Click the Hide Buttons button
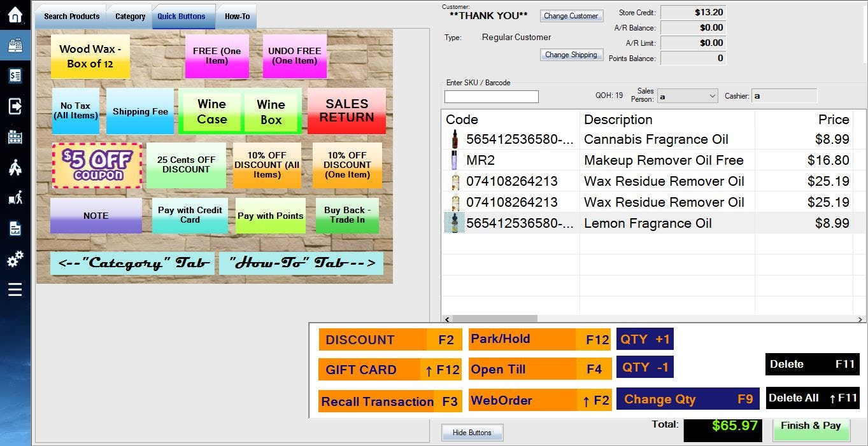Screen dimensions: 868x446 pos(472,433)
